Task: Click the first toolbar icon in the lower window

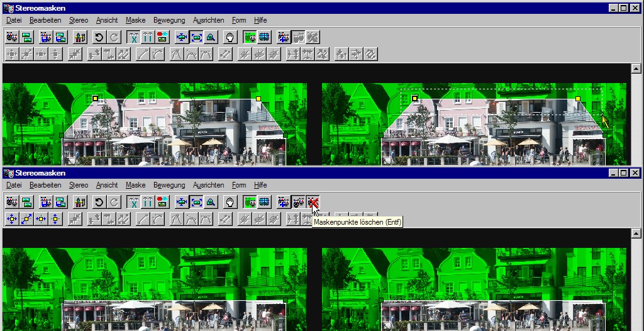Action: point(11,202)
